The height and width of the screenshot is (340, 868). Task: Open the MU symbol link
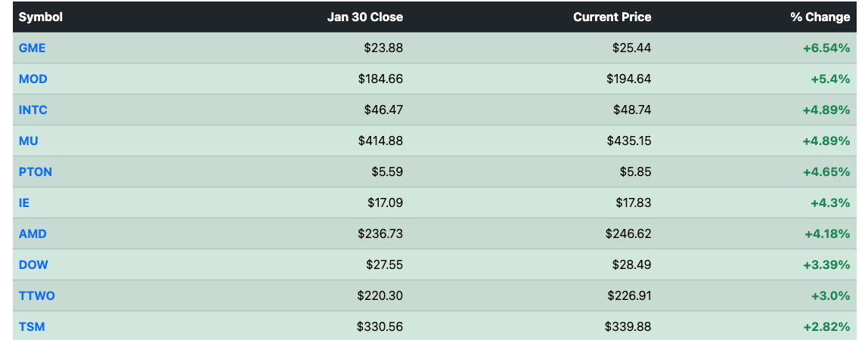point(28,141)
